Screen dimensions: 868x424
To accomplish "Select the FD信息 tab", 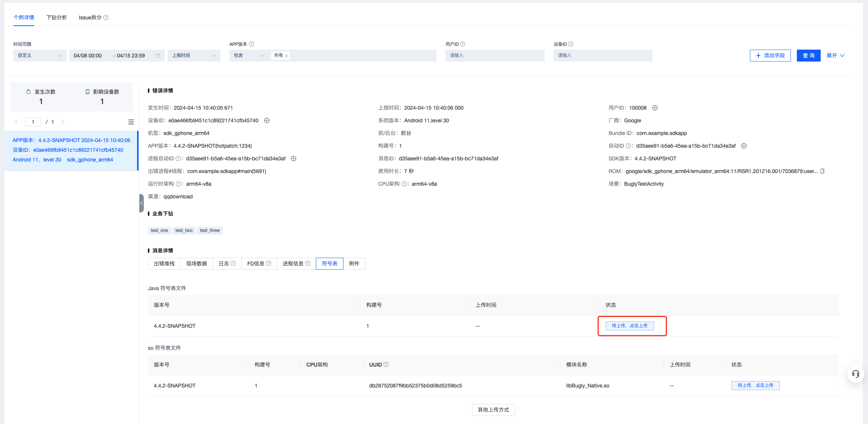I will [259, 264].
